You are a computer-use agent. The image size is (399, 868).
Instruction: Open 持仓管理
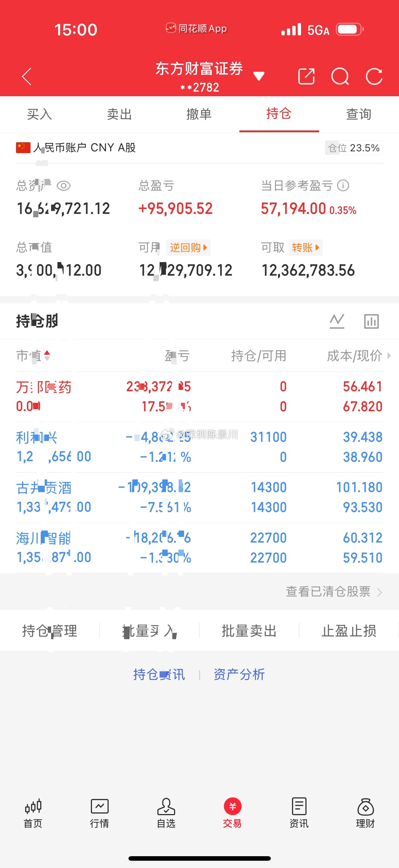coord(50,630)
